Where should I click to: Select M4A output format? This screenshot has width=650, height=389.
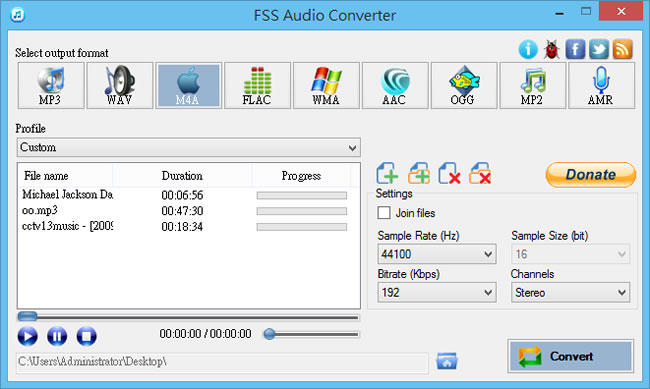189,85
